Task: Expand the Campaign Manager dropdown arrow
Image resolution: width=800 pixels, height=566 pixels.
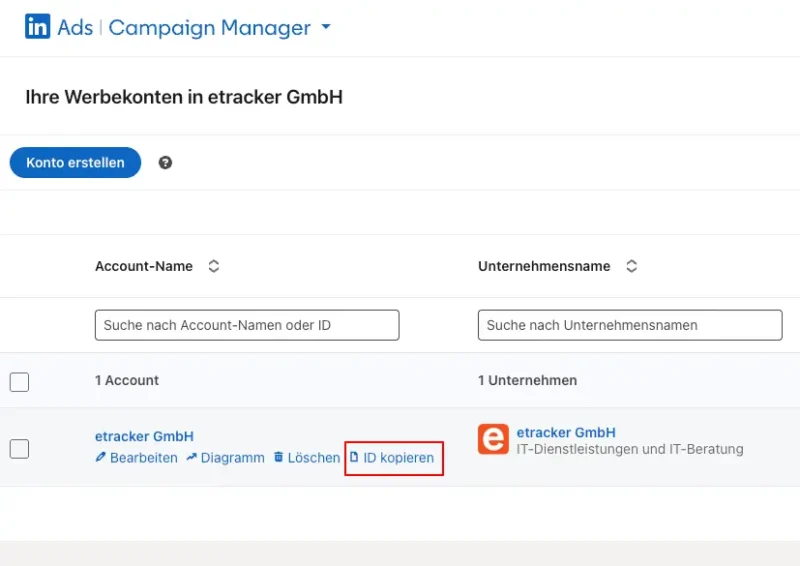Action: click(x=325, y=28)
